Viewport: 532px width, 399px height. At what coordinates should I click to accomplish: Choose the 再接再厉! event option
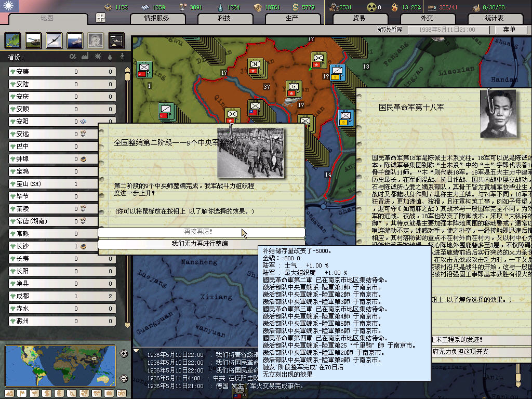201,232
